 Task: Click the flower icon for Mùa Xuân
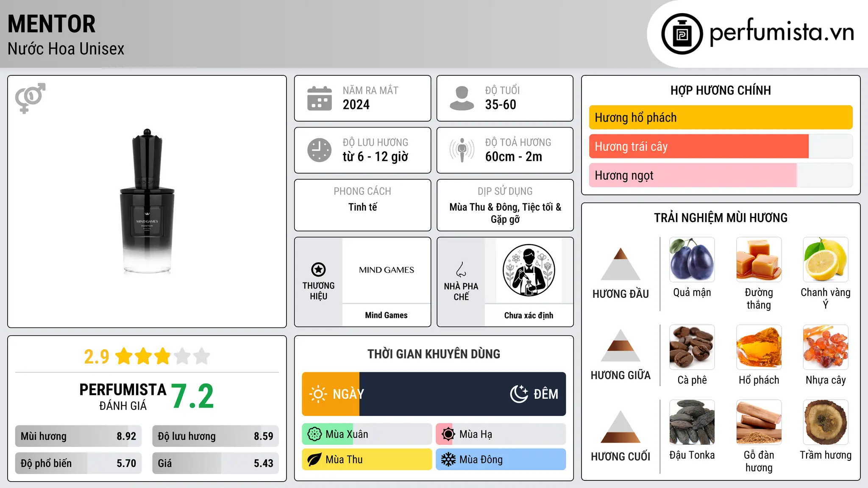[x=314, y=434]
